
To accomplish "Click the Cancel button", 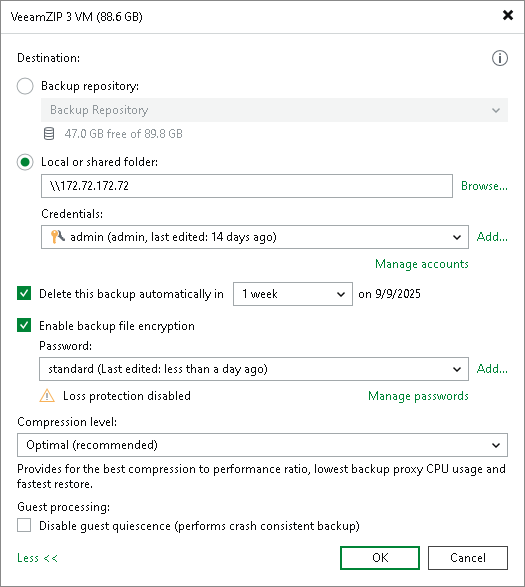I will [x=468, y=558].
